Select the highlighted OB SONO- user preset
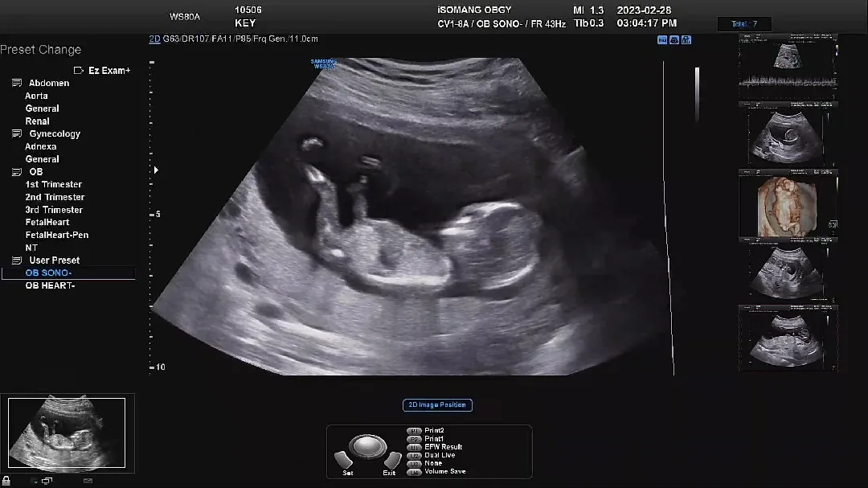Image resolution: width=868 pixels, height=488 pixels. point(68,273)
